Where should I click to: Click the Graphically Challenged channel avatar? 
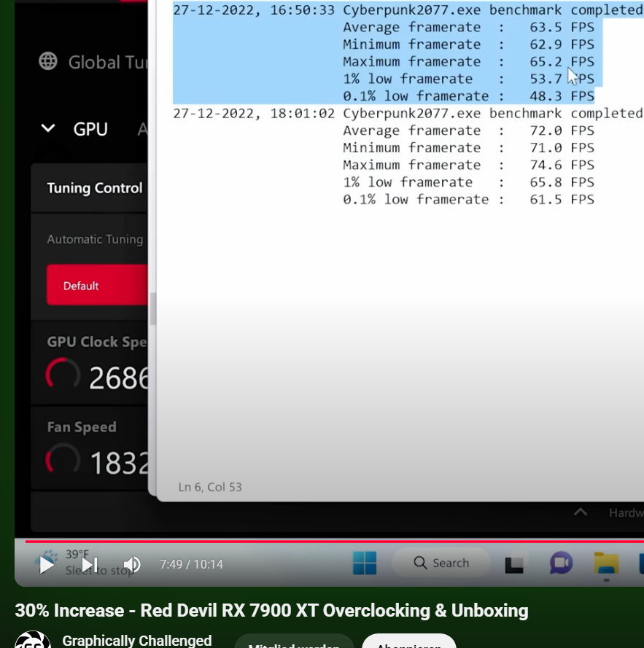[33, 640]
